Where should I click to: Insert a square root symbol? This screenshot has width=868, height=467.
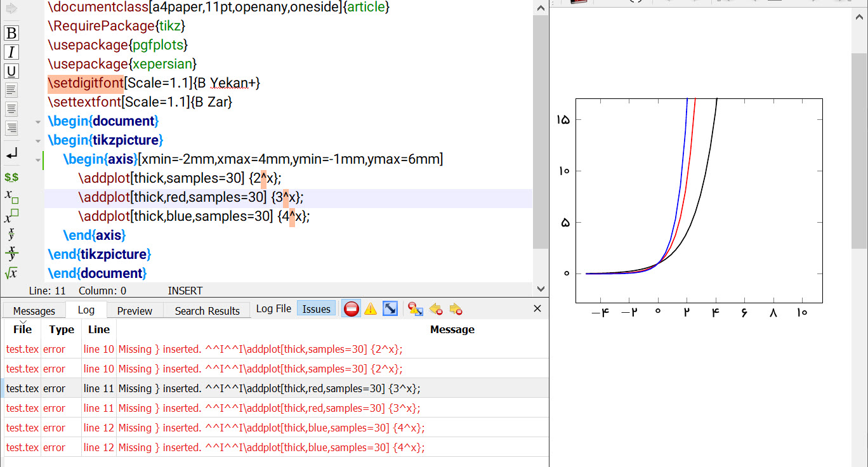(x=11, y=273)
